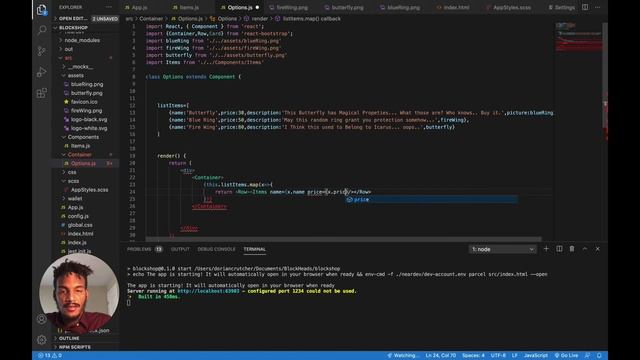Open favicon.ico in file tree

click(84, 102)
